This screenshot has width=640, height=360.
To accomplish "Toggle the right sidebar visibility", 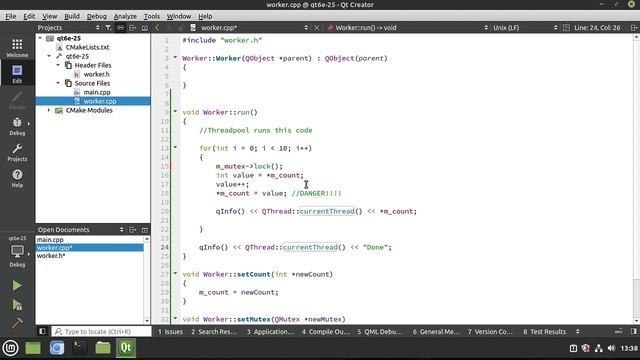I will 634,331.
